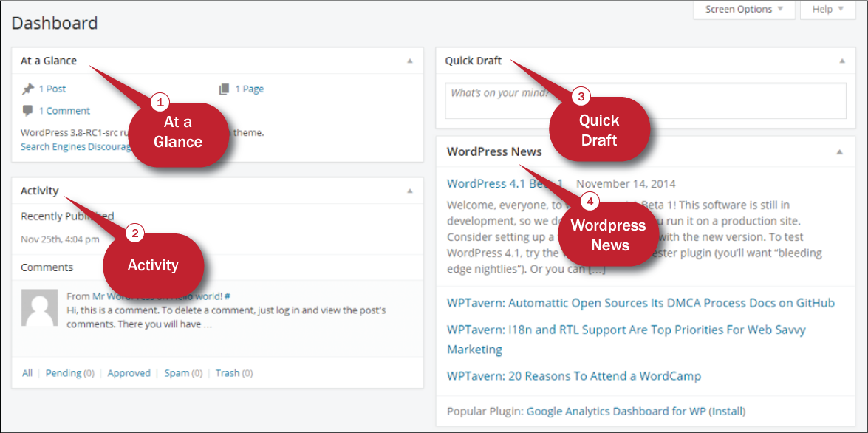Filter comments by Pending

pos(63,373)
